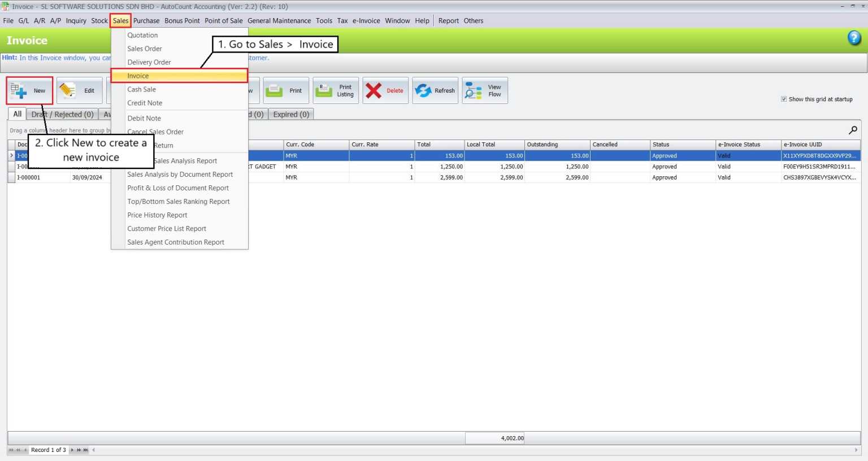Switch to the Expired (0) tab
The width and height of the screenshot is (868, 461).
click(291, 114)
